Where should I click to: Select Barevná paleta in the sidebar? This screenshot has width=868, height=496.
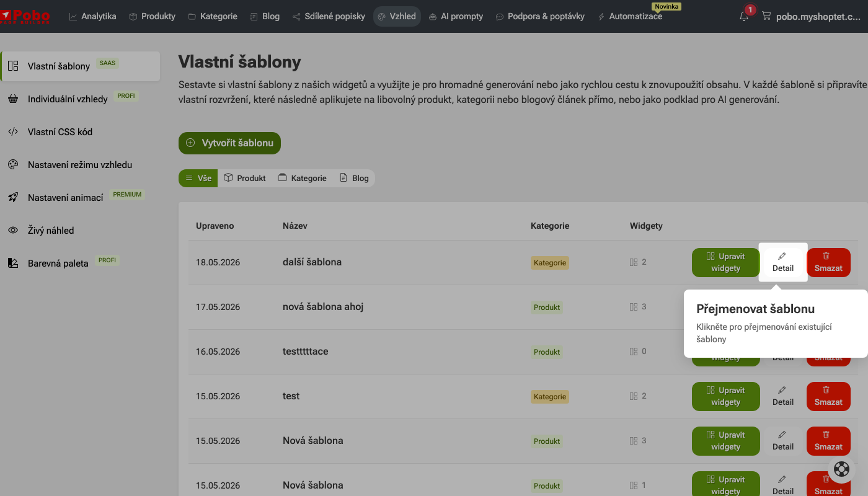click(80, 263)
